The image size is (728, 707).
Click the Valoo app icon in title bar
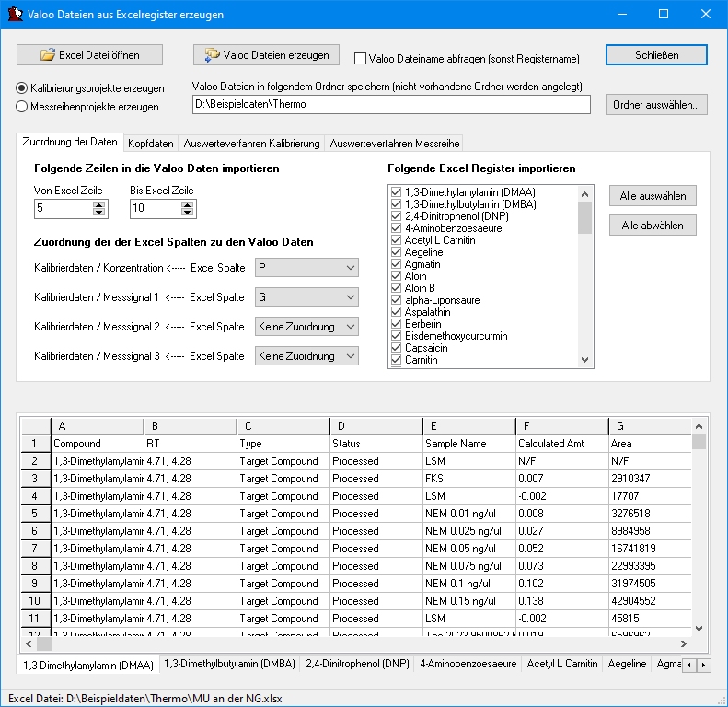[x=15, y=15]
